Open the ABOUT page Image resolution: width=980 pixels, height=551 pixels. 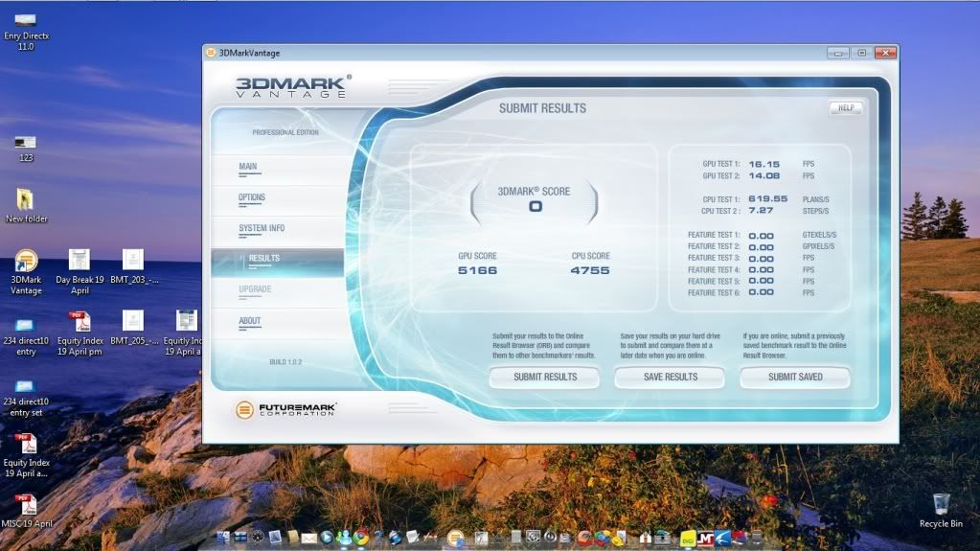[250, 321]
